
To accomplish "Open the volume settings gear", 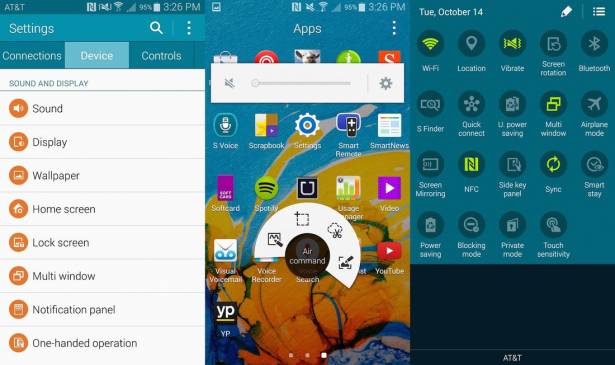I will [386, 84].
